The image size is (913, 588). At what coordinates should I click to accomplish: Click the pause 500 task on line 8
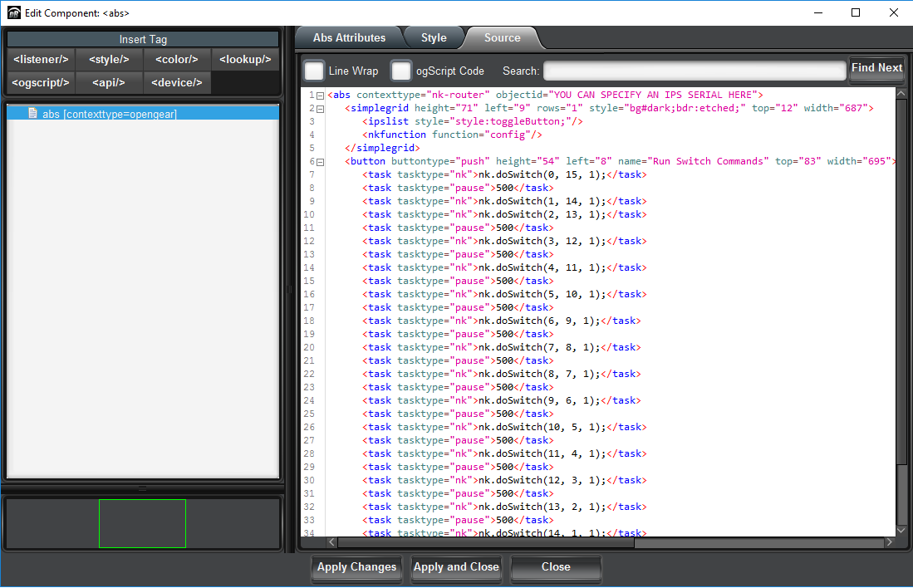[x=458, y=188]
